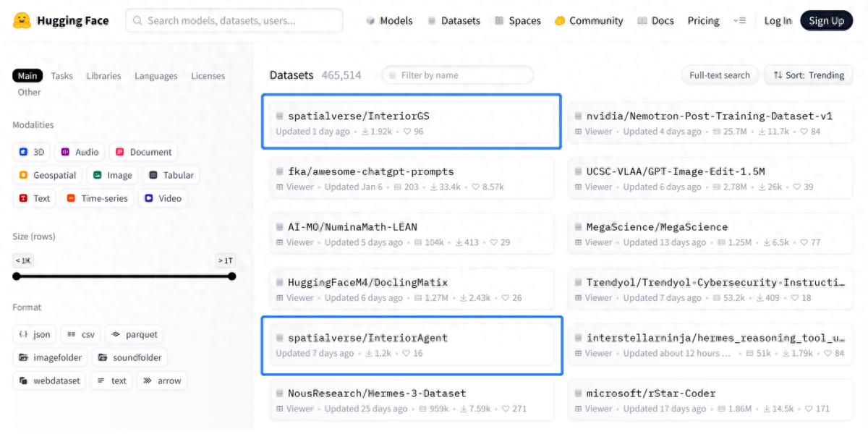Viewport: 868px width, 434px height.
Task: Click the Full-text search button
Action: 719,75
